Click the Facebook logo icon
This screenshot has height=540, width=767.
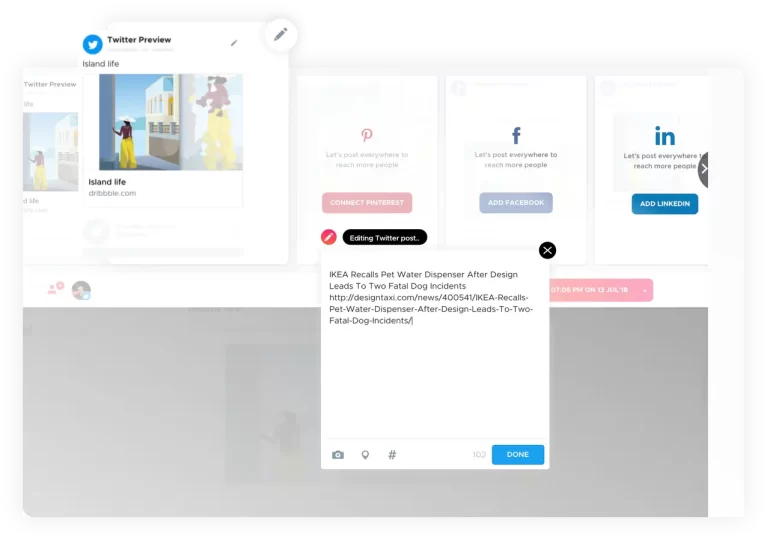tap(516, 136)
